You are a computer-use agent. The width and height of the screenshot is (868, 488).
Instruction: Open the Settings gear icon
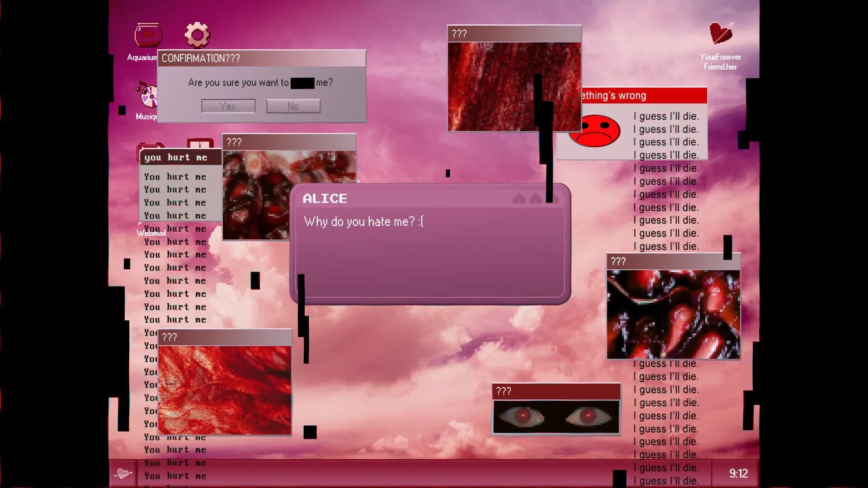point(198,35)
